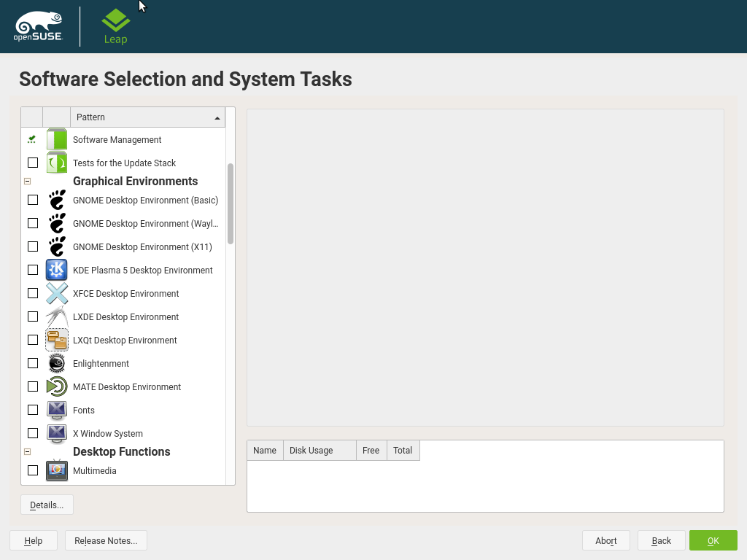Click the LXQt Desktop Environment icon
The width and height of the screenshot is (747, 560).
click(x=57, y=340)
